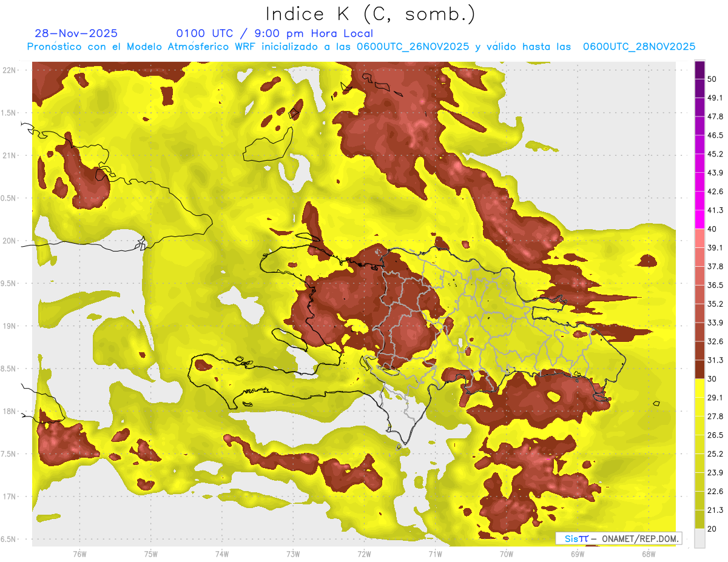Click the "70W" longitude label
The image size is (728, 562).
click(507, 554)
